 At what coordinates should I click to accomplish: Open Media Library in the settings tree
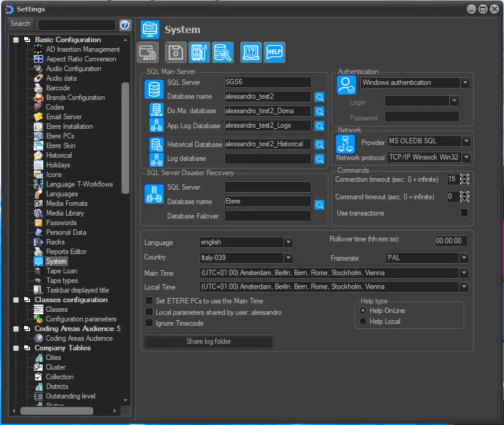[x=65, y=213]
